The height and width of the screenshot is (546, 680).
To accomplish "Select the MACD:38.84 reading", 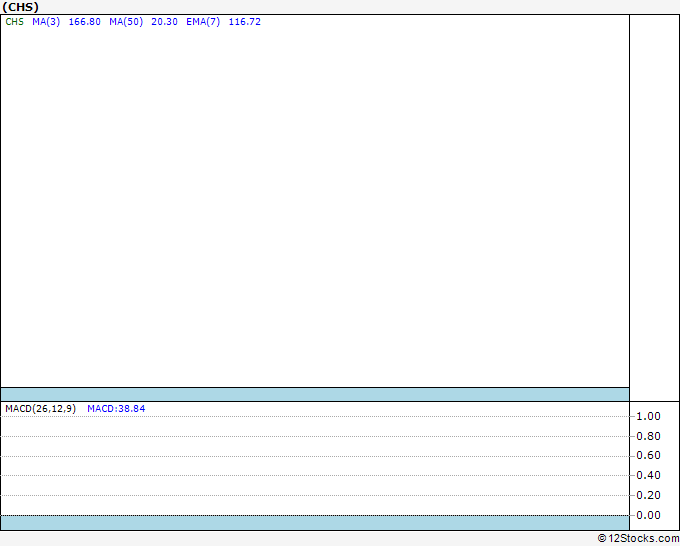I will (x=116, y=409).
